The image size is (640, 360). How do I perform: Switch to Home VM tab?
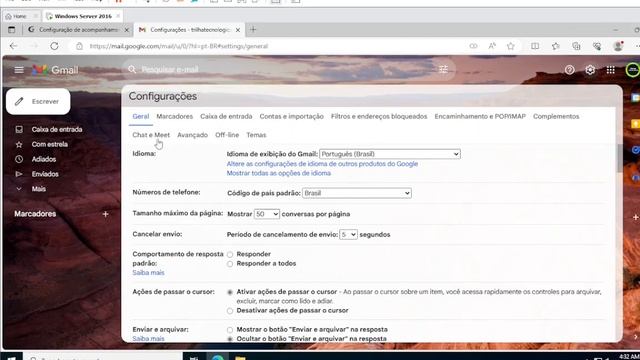coord(20,16)
